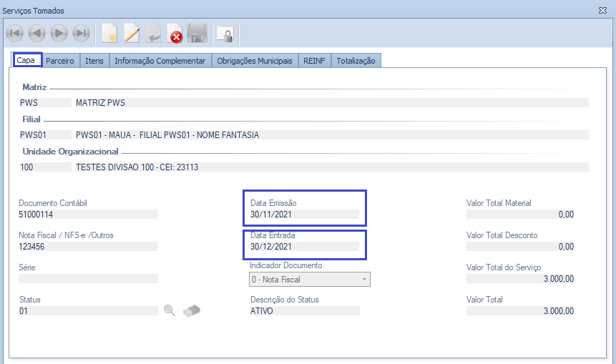Open the REINF tab
Viewport: 616px width, 364px height.
pyautogui.click(x=314, y=61)
